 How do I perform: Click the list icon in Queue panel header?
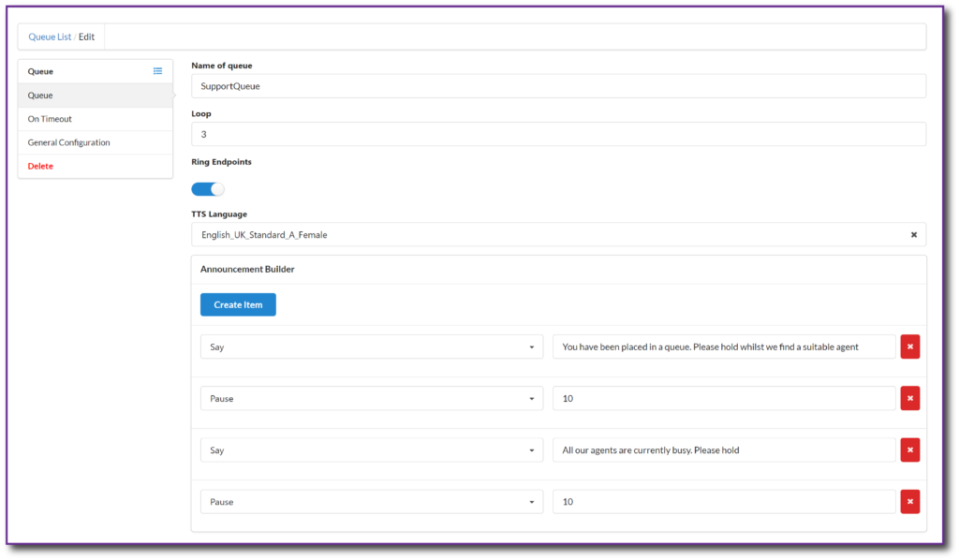click(x=157, y=71)
